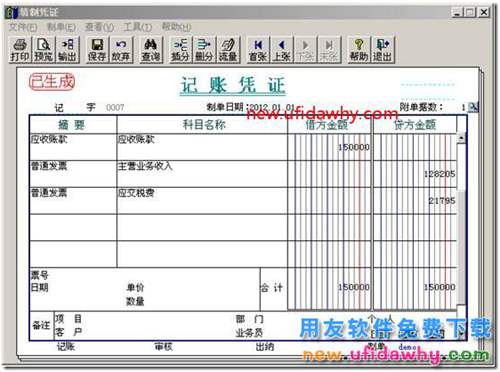This screenshot has width=500, height=372.
Task: Open the 查看 menu
Action: tap(99, 27)
